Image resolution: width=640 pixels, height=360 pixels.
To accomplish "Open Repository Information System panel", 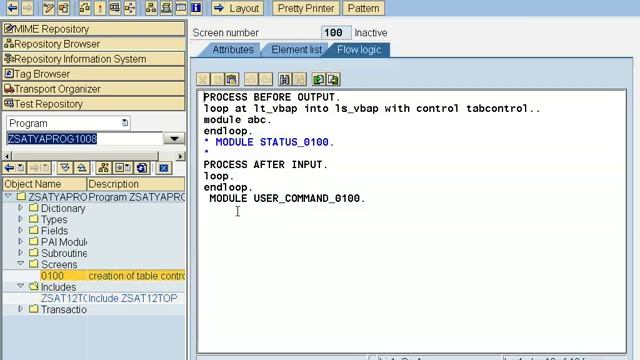I will pos(93,59).
